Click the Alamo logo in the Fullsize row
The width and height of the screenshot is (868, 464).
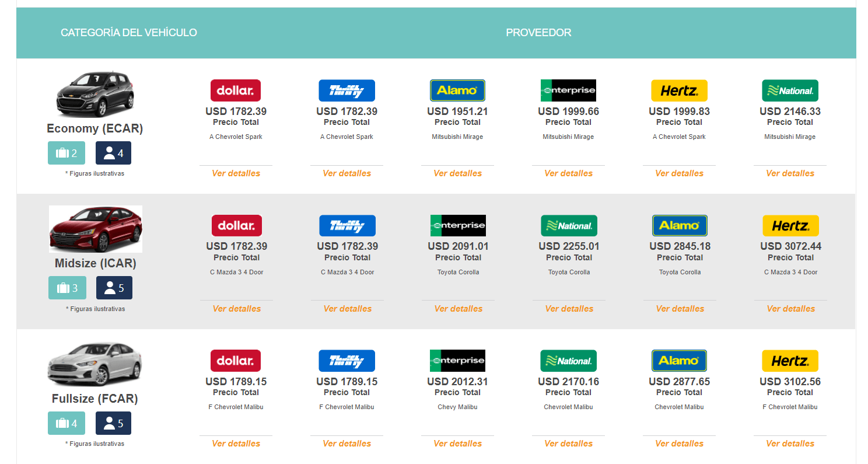click(x=679, y=361)
